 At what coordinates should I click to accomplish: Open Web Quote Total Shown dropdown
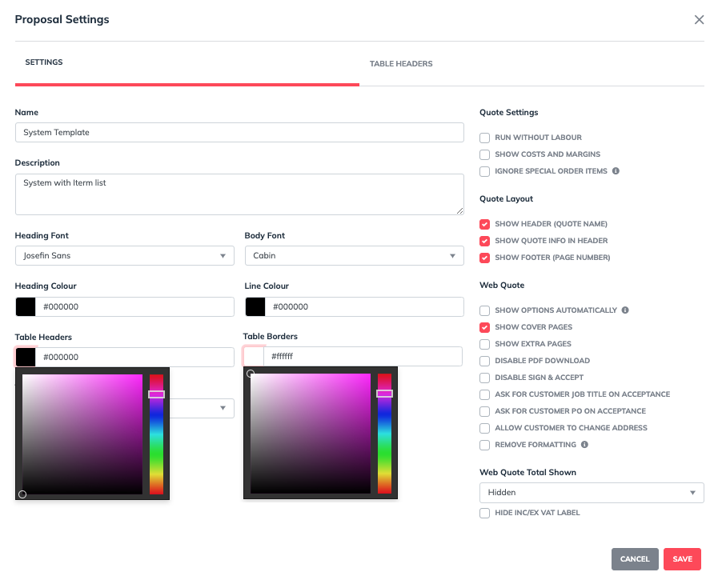click(591, 493)
